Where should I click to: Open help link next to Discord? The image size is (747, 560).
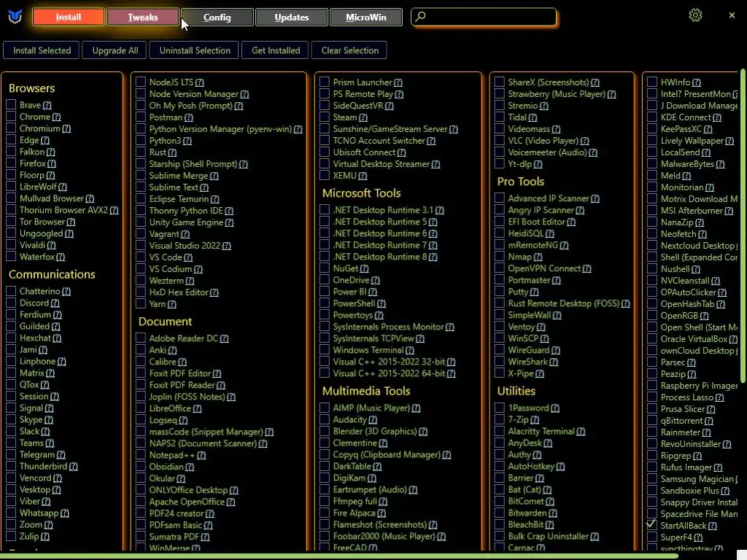55,303
